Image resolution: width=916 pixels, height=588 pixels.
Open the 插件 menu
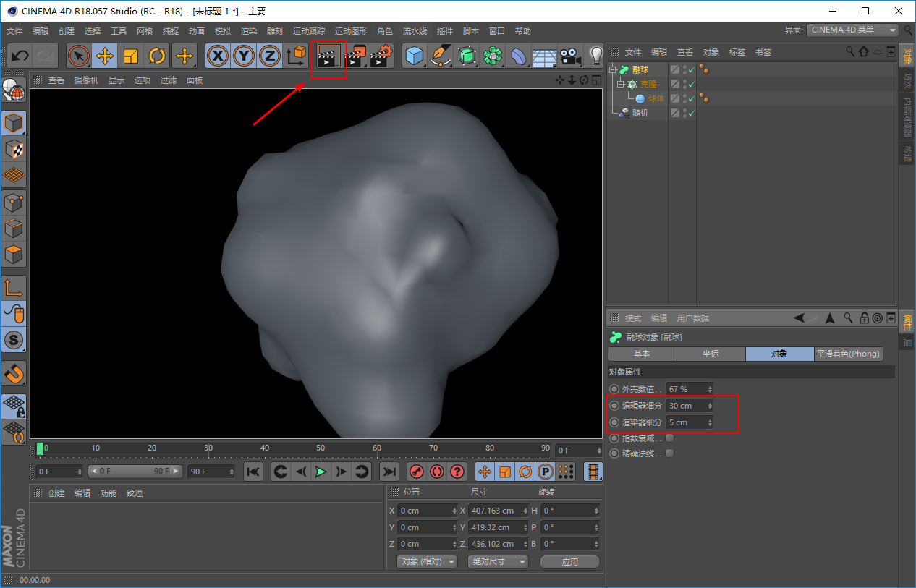tap(445, 31)
